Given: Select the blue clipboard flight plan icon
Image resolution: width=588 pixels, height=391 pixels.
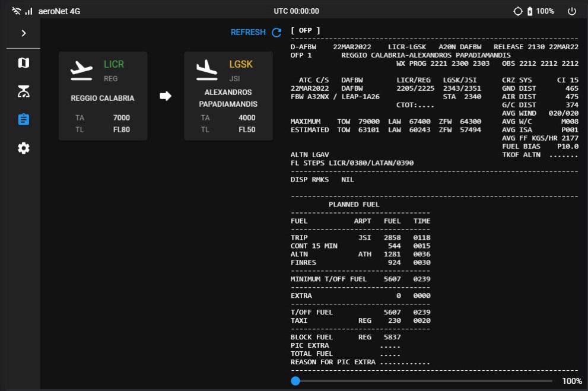Looking at the screenshot, I should tap(24, 119).
